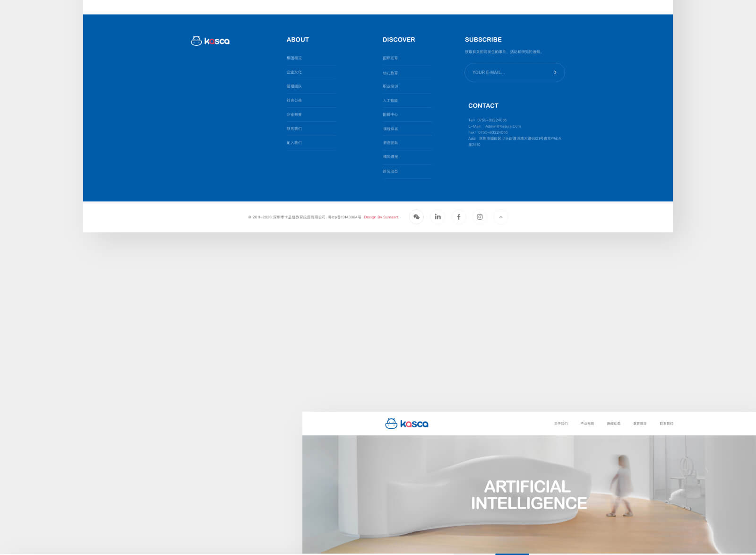Open the WeChat social icon
The width and height of the screenshot is (756, 555).
[416, 217]
